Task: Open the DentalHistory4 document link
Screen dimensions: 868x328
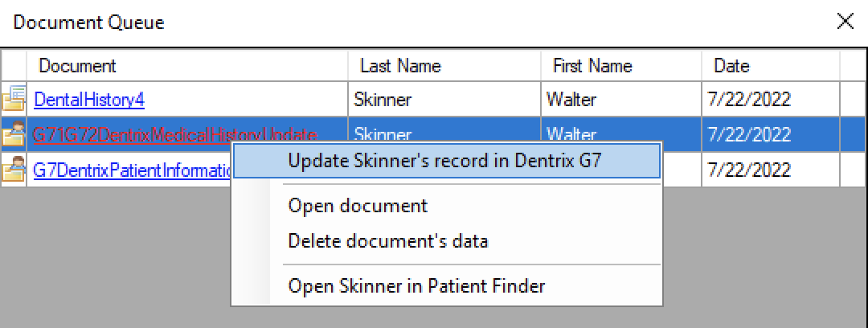Action: 88,100
